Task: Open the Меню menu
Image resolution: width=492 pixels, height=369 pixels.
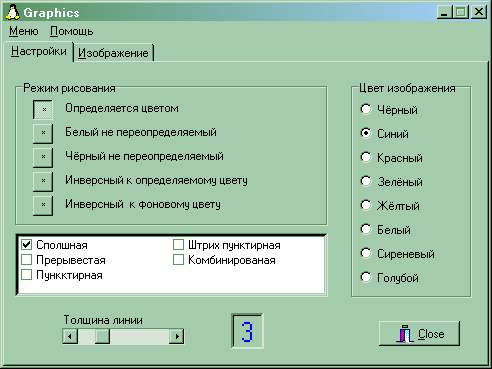Action: (x=23, y=31)
